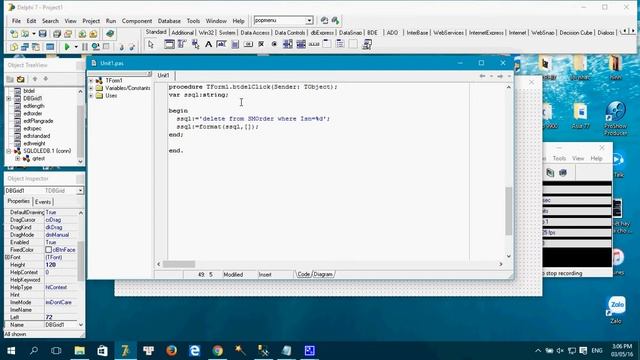
Task: Switch to the Data Access palette tab
Action: click(x=255, y=32)
